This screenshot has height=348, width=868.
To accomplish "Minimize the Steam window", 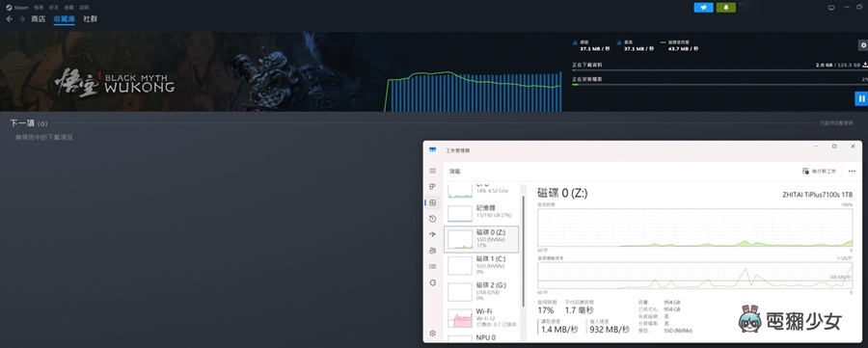I will click(847, 7).
